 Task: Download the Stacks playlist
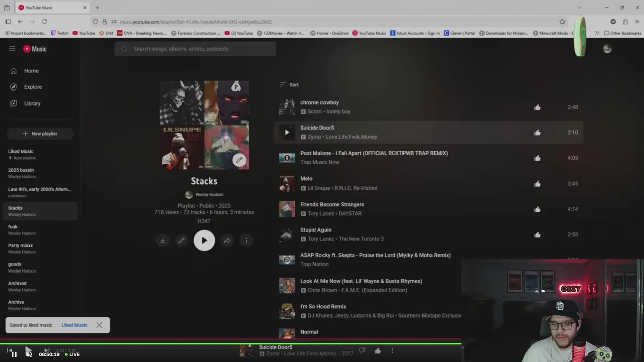162,240
